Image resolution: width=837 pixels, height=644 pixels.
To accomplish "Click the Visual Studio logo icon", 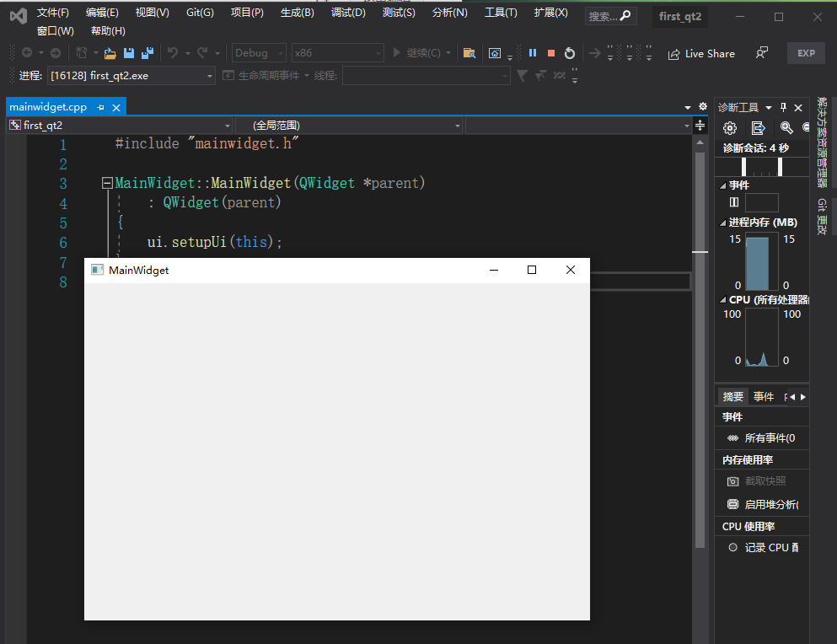I will point(19,16).
